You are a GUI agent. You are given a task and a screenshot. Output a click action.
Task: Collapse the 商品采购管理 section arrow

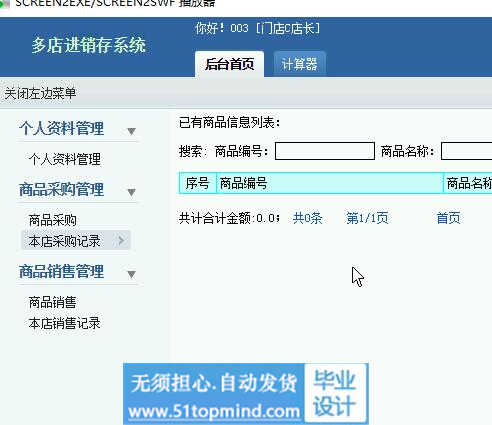tap(131, 192)
